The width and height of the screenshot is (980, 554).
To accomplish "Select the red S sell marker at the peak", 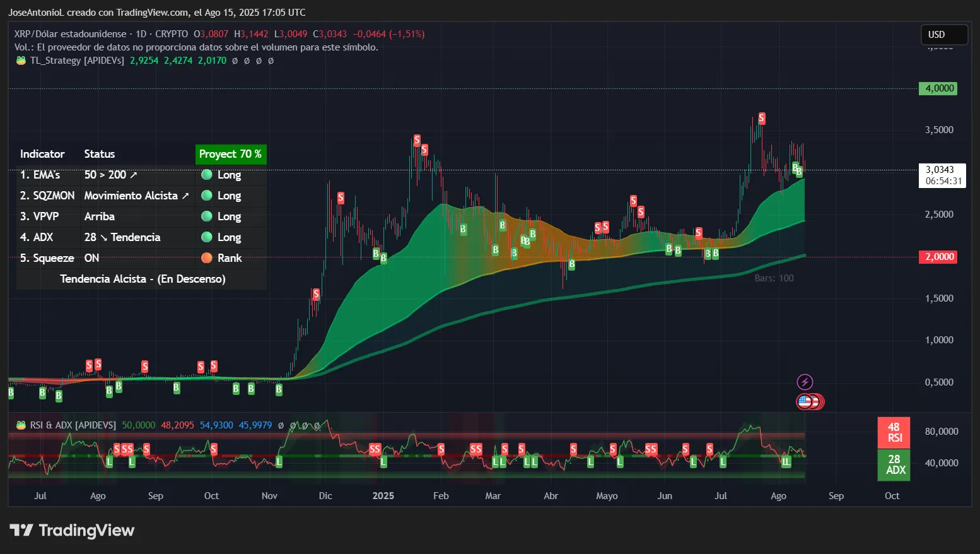I will [761, 118].
